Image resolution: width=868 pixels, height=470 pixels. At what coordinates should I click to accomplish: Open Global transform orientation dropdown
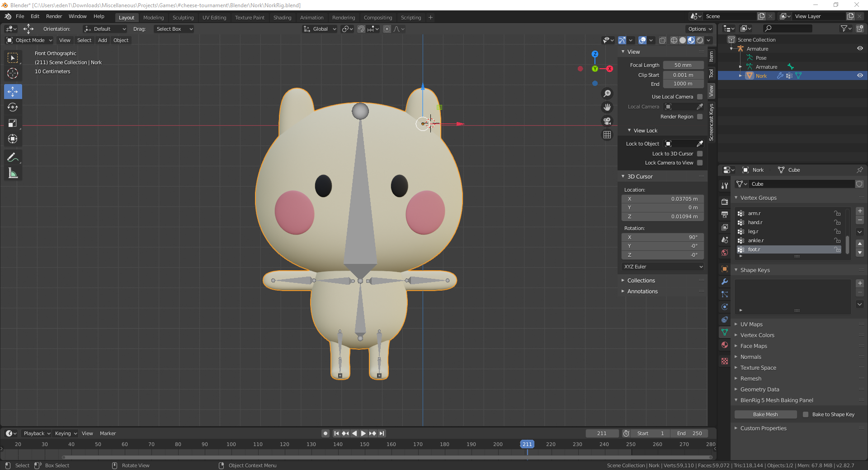coord(320,29)
